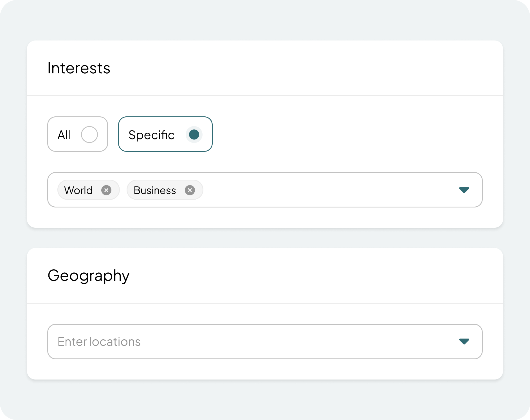Click the All label text
The image size is (530, 420).
(64, 135)
